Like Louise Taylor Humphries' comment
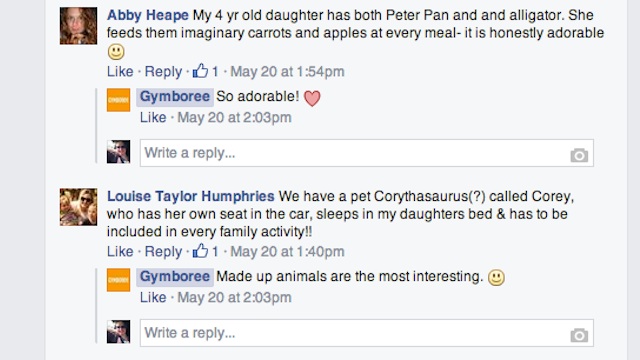The width and height of the screenshot is (640, 360). pyautogui.click(x=120, y=251)
